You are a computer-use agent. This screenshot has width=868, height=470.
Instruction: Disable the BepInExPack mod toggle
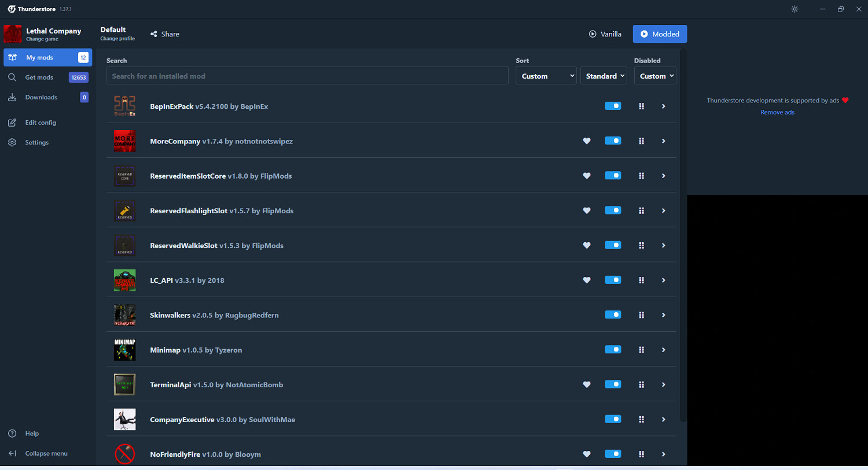click(613, 106)
